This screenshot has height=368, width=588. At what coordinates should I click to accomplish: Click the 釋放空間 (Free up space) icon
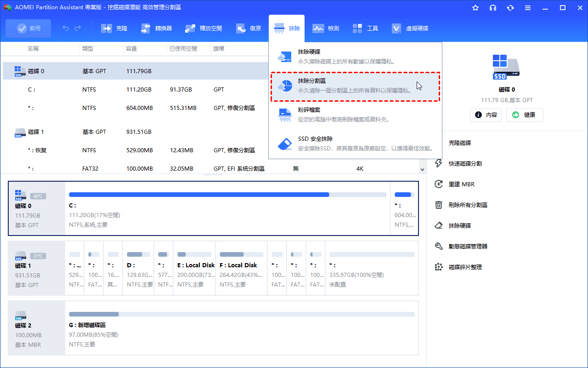click(204, 29)
